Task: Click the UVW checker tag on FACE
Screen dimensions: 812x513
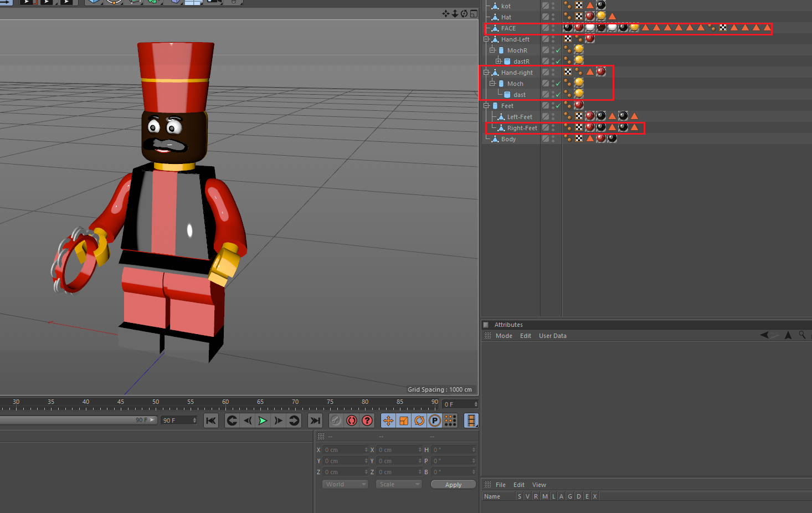Action: coord(723,28)
